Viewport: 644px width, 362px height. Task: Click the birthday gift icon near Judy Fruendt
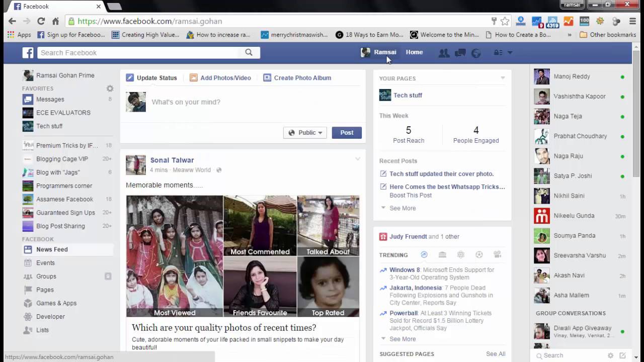click(x=383, y=236)
